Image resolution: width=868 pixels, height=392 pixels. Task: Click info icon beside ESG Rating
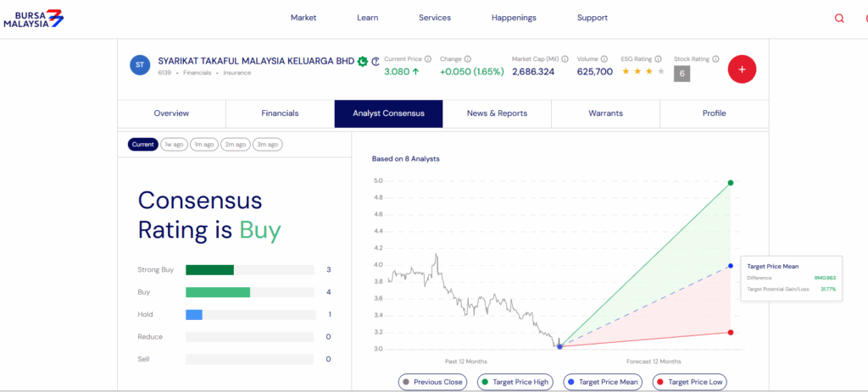click(x=659, y=59)
